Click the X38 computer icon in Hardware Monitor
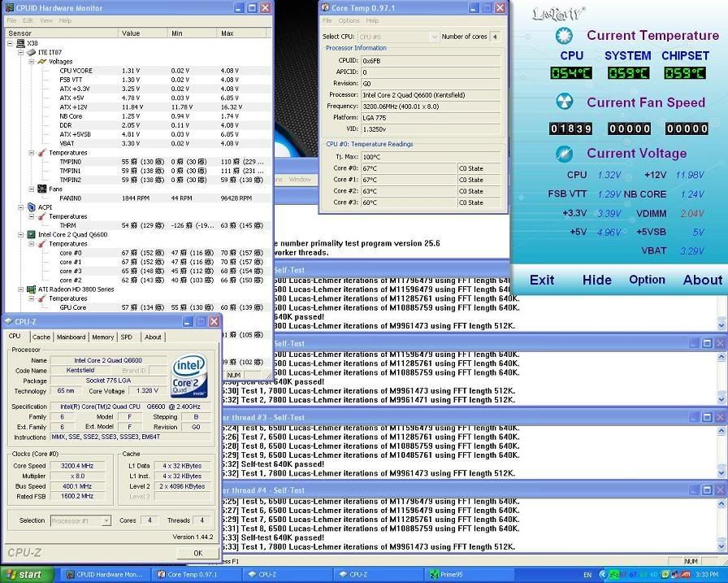 (20, 43)
